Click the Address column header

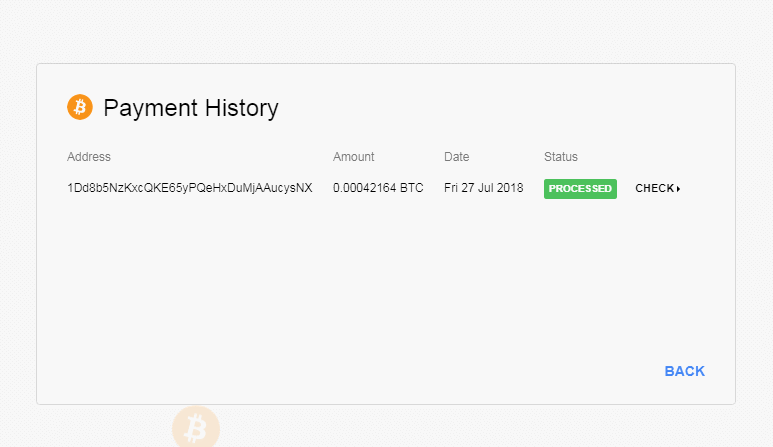point(89,157)
